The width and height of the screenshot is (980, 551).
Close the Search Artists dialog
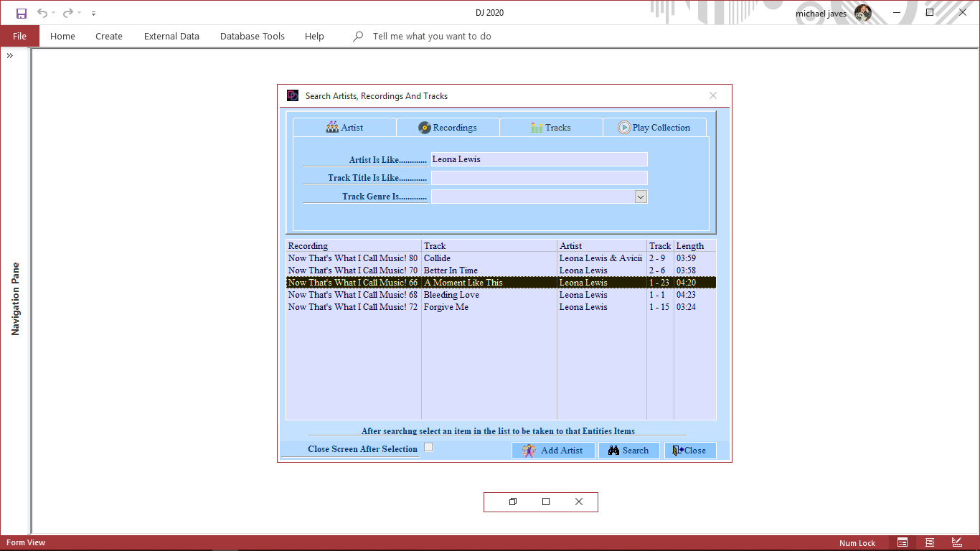pos(713,95)
